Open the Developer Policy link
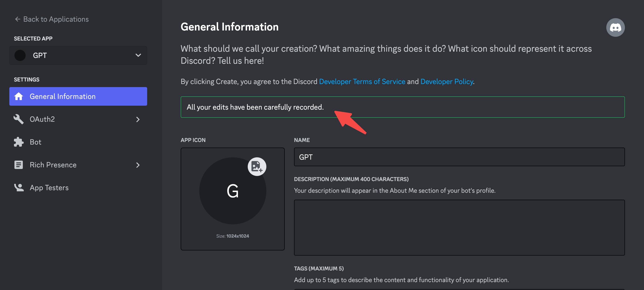 pos(447,81)
